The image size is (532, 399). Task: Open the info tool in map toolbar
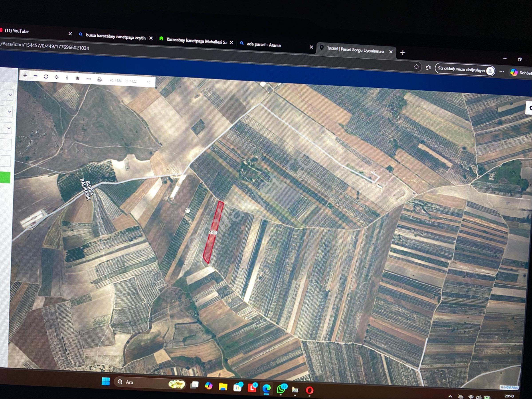point(67,77)
